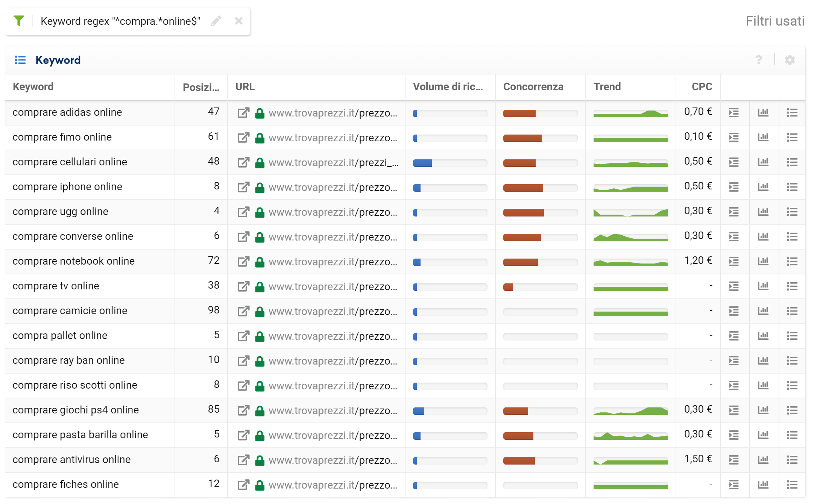
Task: Open chart icon for comprare notebook online
Action: point(763,261)
